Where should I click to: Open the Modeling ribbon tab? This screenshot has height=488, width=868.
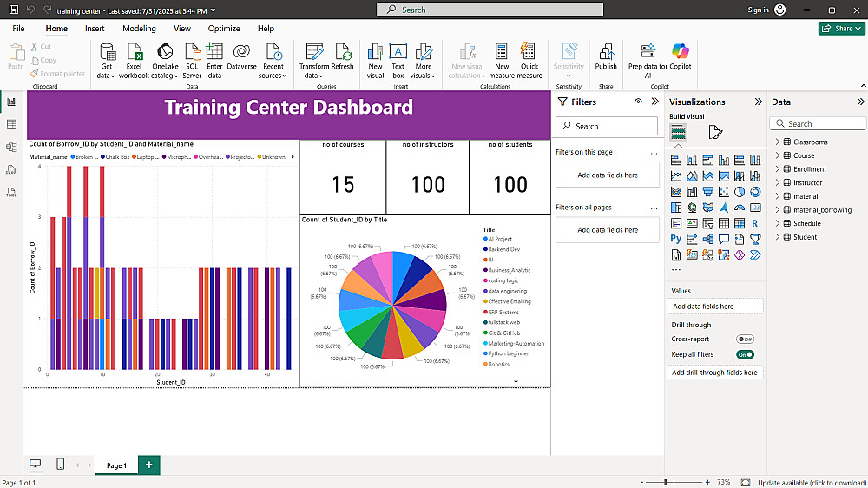pyautogui.click(x=139, y=29)
